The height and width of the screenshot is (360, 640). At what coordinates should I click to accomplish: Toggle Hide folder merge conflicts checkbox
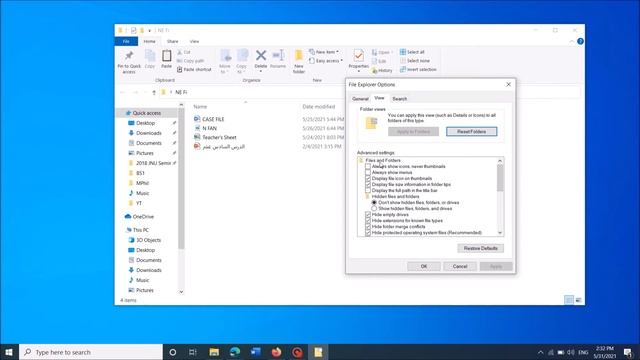368,227
